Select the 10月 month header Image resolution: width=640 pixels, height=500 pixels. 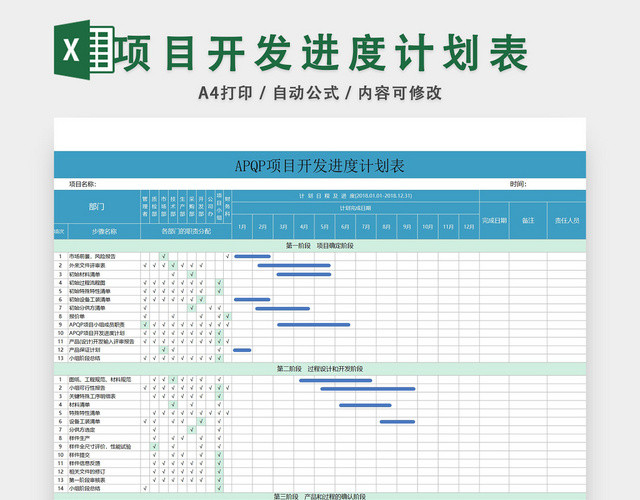427,227
